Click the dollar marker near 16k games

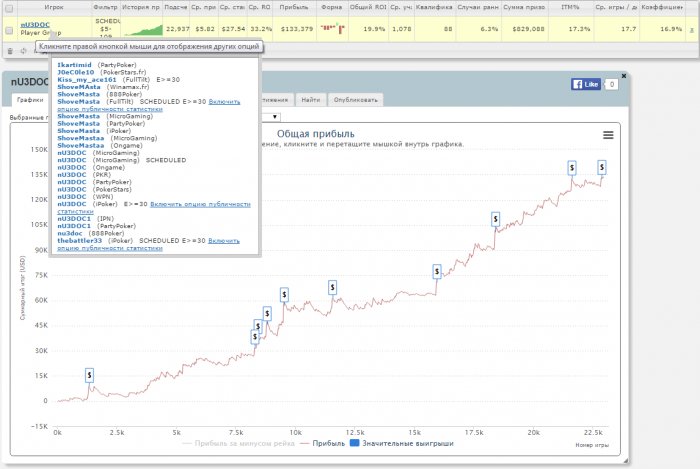[437, 271]
